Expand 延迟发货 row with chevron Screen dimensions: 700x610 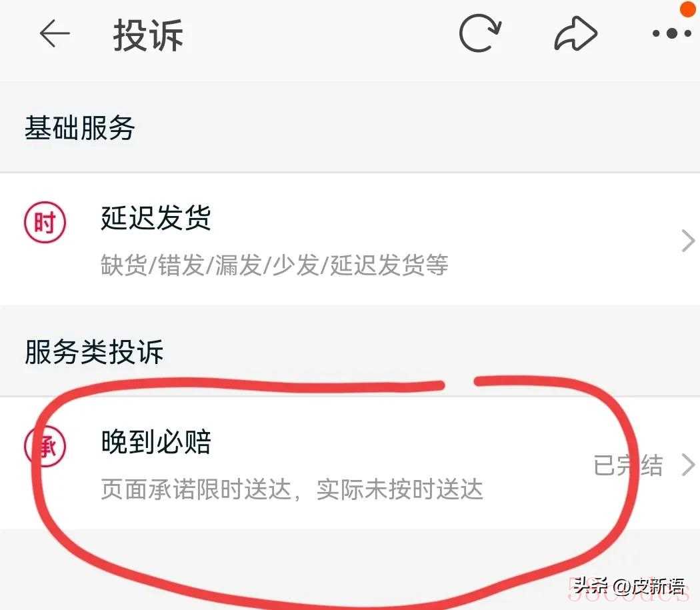pyautogui.click(x=688, y=241)
